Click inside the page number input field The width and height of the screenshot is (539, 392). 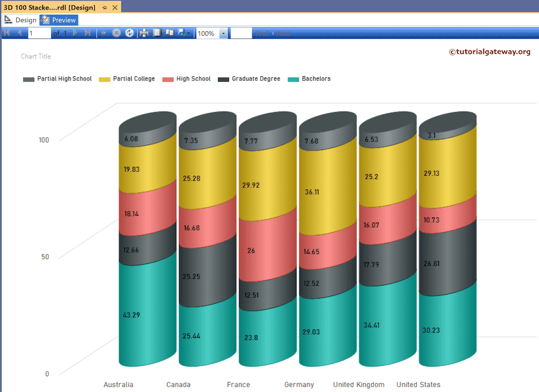point(38,33)
